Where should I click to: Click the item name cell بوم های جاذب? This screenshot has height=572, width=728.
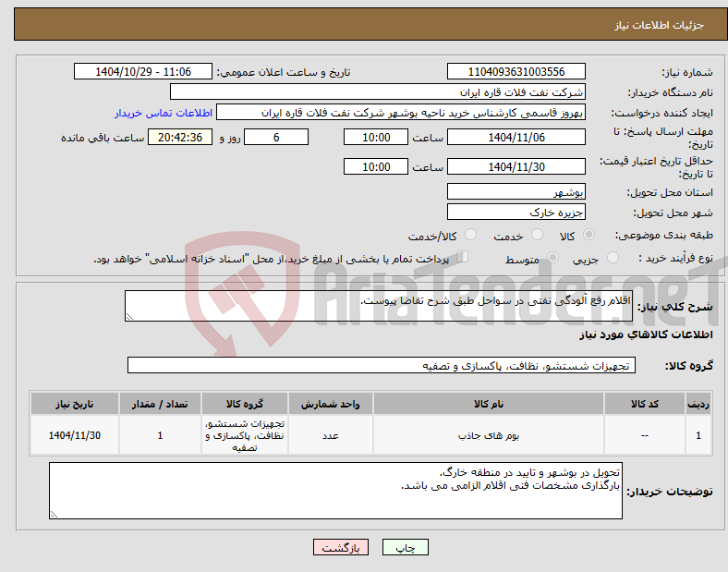click(x=489, y=435)
